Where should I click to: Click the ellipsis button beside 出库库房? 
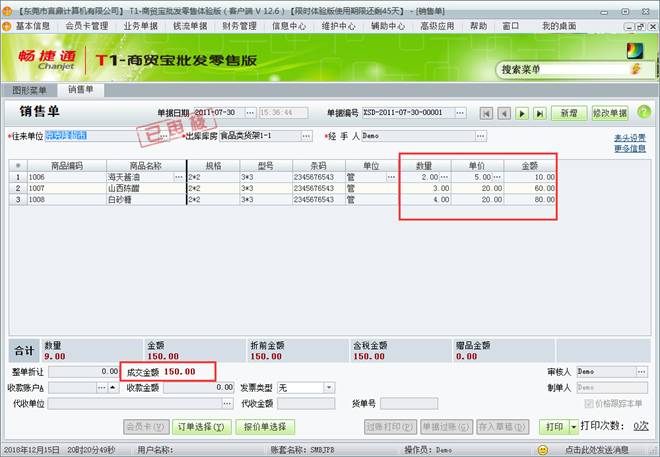pyautogui.click(x=305, y=135)
